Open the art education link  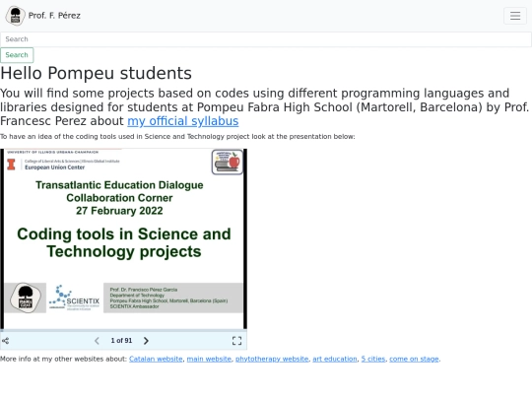click(x=335, y=359)
